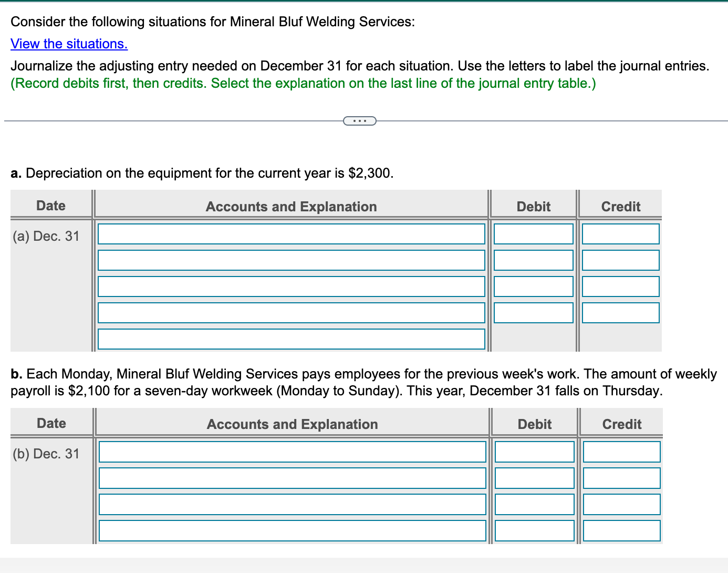Viewport: 728px width, 573px height.
Task: Click third credit box of entry (b)
Action: pos(622,505)
